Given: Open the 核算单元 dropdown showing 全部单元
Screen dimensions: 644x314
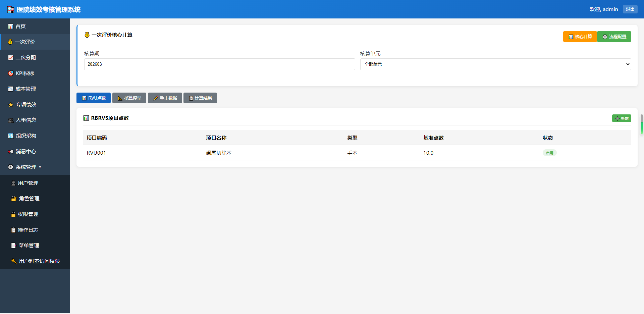Looking at the screenshot, I should [495, 64].
